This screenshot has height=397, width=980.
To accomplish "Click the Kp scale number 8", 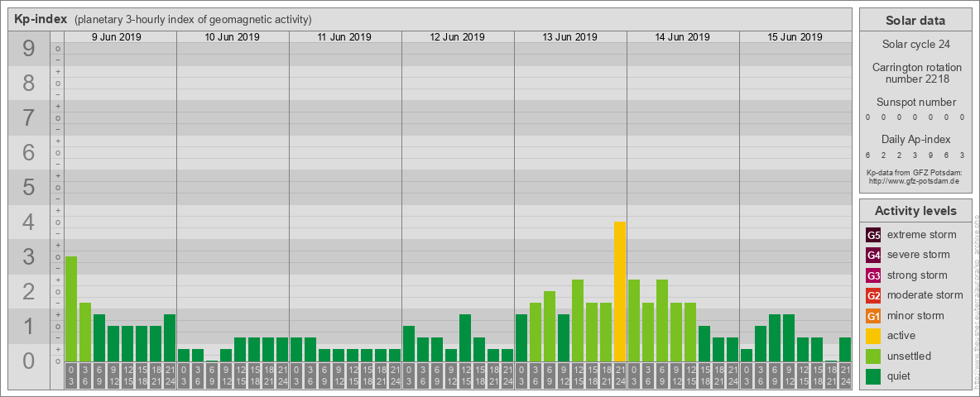I will click(29, 83).
